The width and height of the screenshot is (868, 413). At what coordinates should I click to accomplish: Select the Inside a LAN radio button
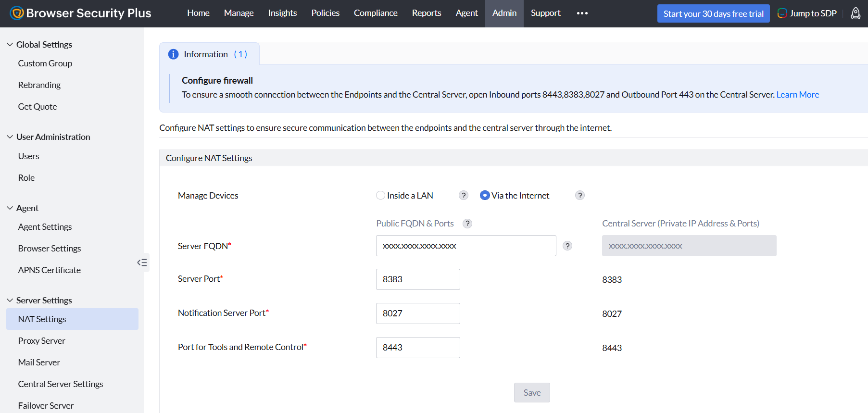pos(380,195)
